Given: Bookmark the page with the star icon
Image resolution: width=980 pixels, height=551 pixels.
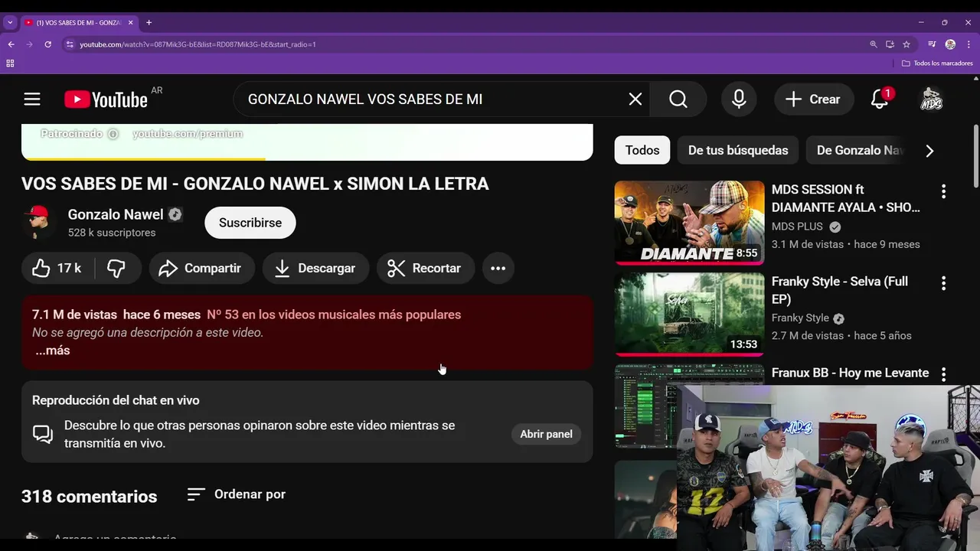Looking at the screenshot, I should pos(906,44).
